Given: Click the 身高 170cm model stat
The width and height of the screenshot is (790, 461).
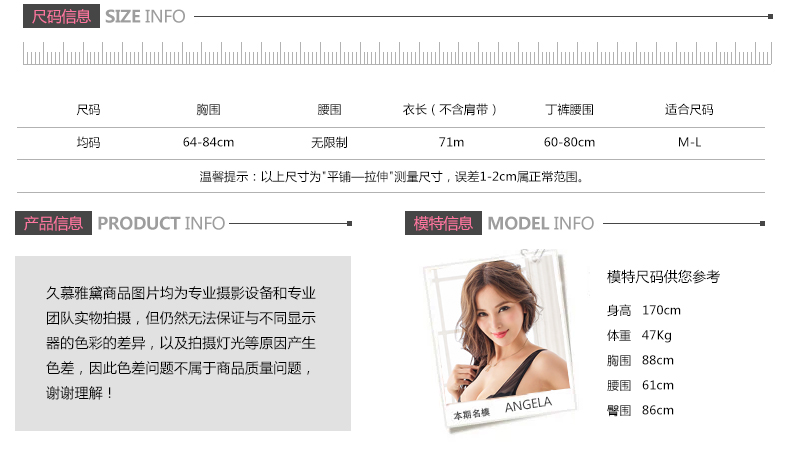Looking at the screenshot, I should (x=644, y=310).
